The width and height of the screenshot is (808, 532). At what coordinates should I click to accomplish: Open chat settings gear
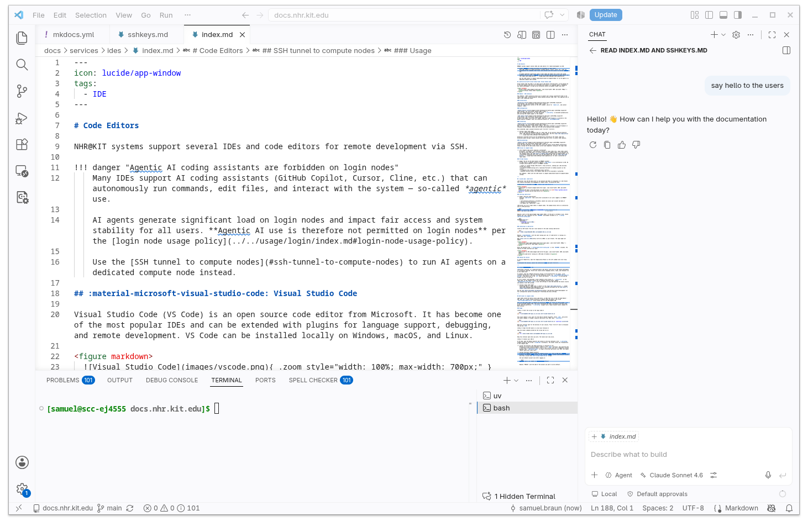736,35
